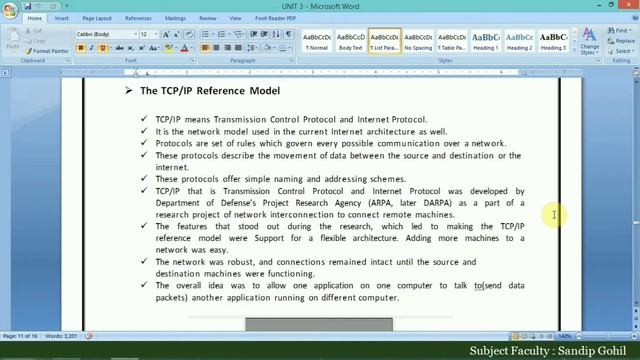Click the Borders icon

point(282,48)
